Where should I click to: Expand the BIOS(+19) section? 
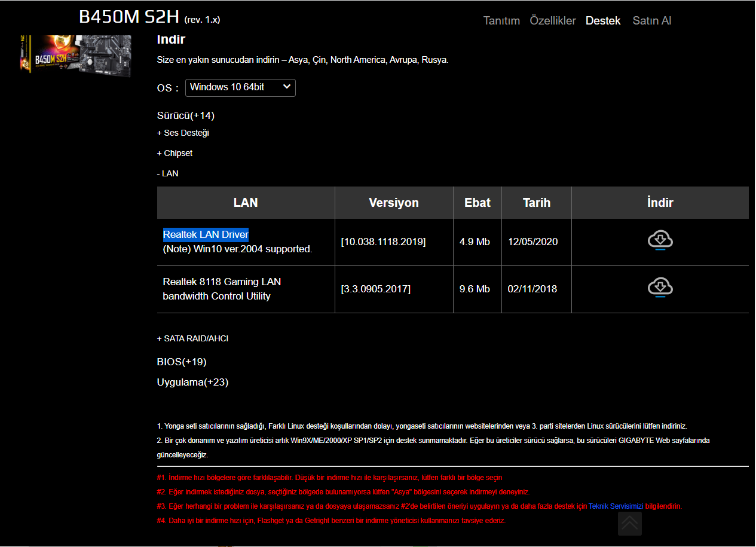point(182,362)
